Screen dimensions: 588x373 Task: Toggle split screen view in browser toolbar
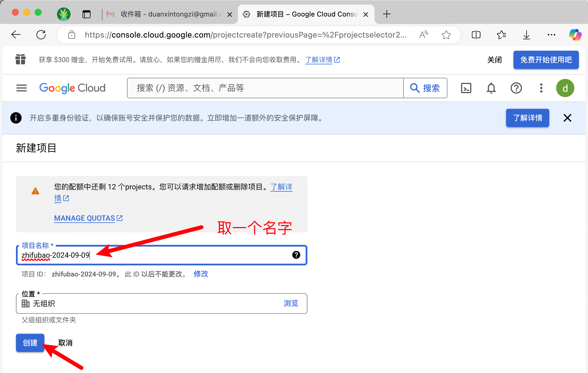[476, 35]
